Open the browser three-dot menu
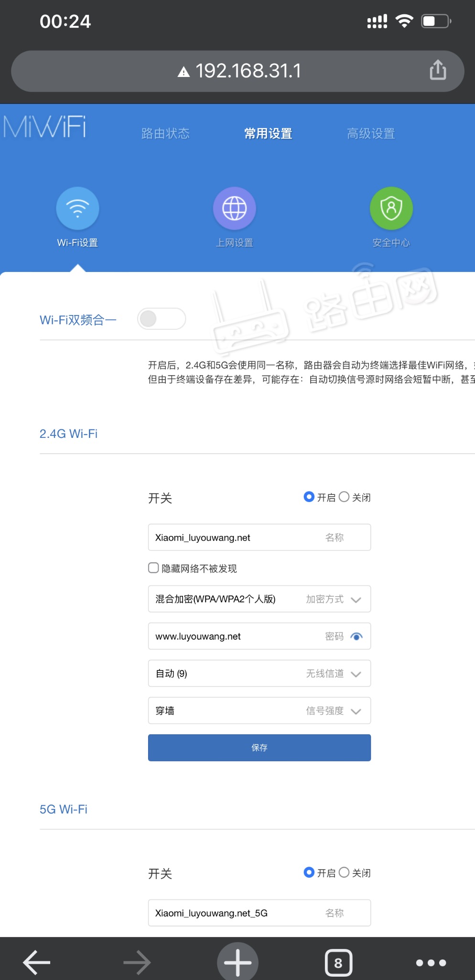475x980 pixels. [x=431, y=962]
